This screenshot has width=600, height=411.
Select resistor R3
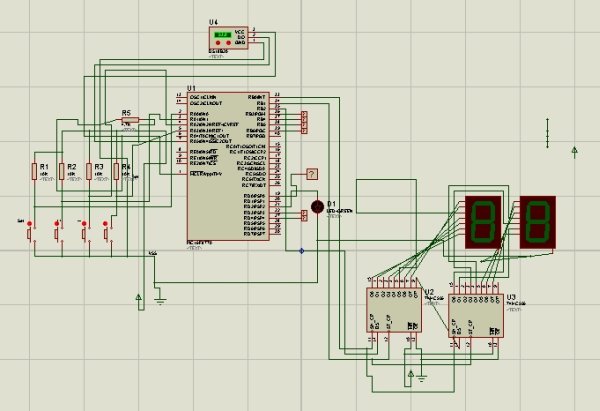pyautogui.click(x=89, y=171)
